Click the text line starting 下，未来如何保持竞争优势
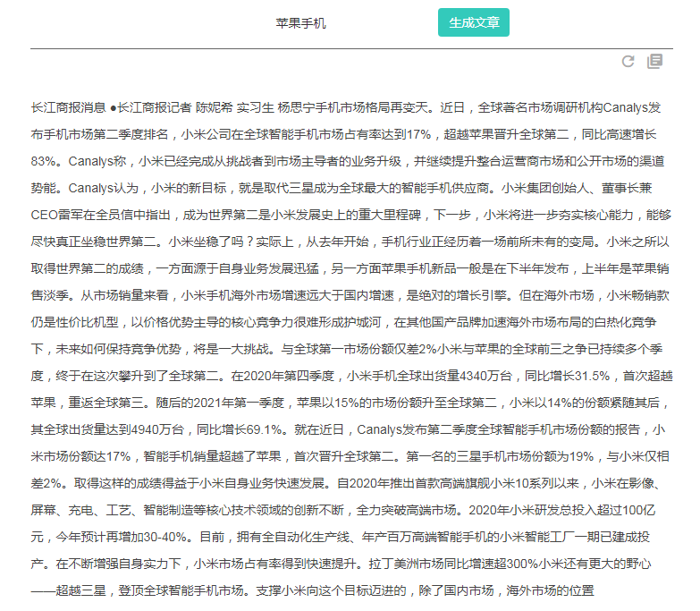This screenshot has height=611, width=700. (x=347, y=349)
